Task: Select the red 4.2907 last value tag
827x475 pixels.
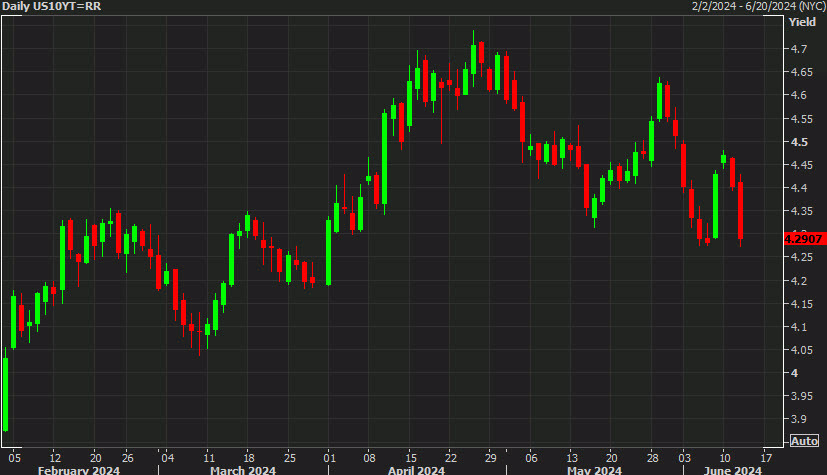Action: pos(803,239)
